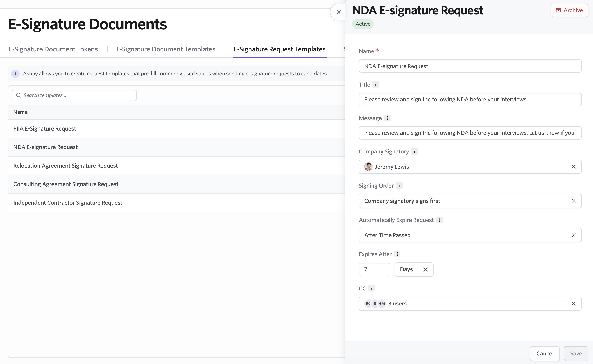This screenshot has height=364, width=593.
Task: Switch to E-Signature Document Templates tab
Action: pos(166,49)
